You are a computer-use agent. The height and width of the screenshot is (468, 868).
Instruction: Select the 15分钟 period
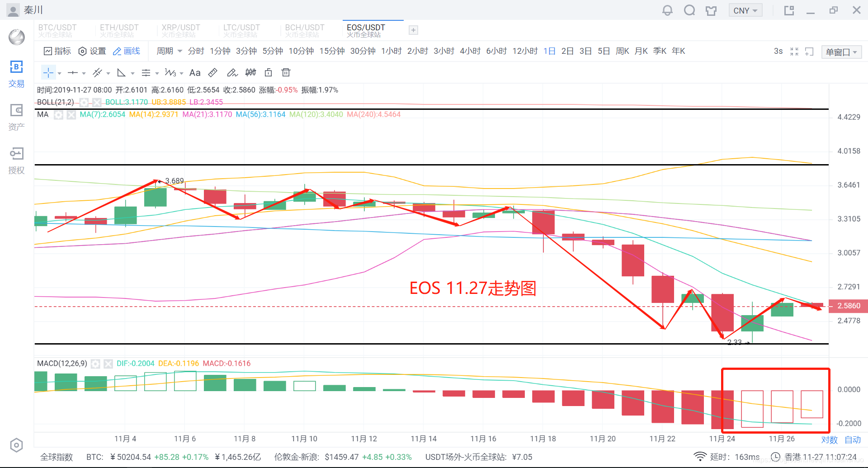[x=332, y=51]
